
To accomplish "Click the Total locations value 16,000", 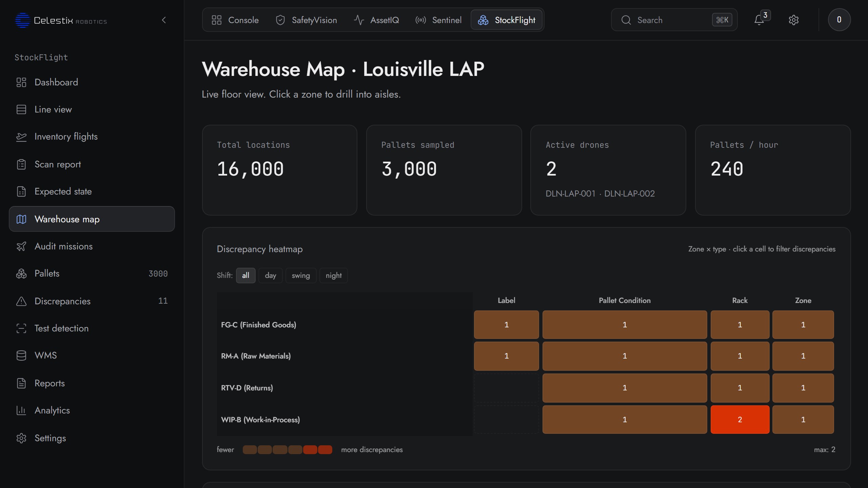I will [250, 169].
